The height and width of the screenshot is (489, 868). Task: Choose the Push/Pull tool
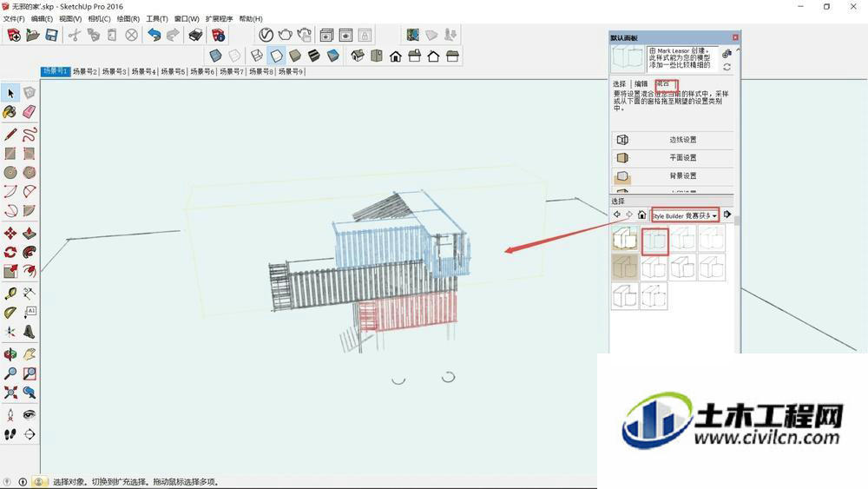tap(30, 233)
